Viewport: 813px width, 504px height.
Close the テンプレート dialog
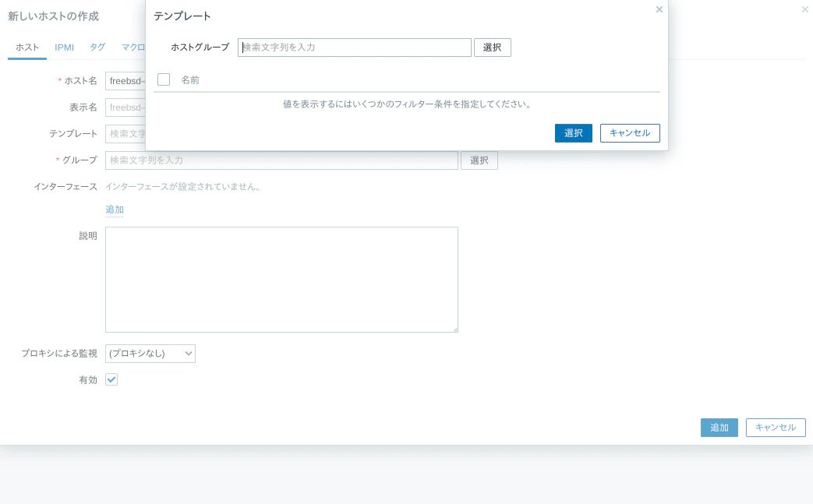[659, 9]
